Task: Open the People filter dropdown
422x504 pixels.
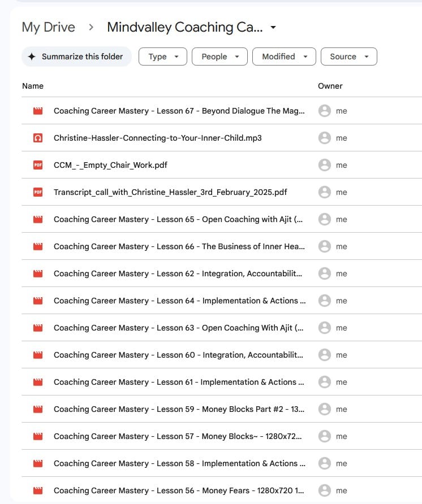Action: point(219,57)
